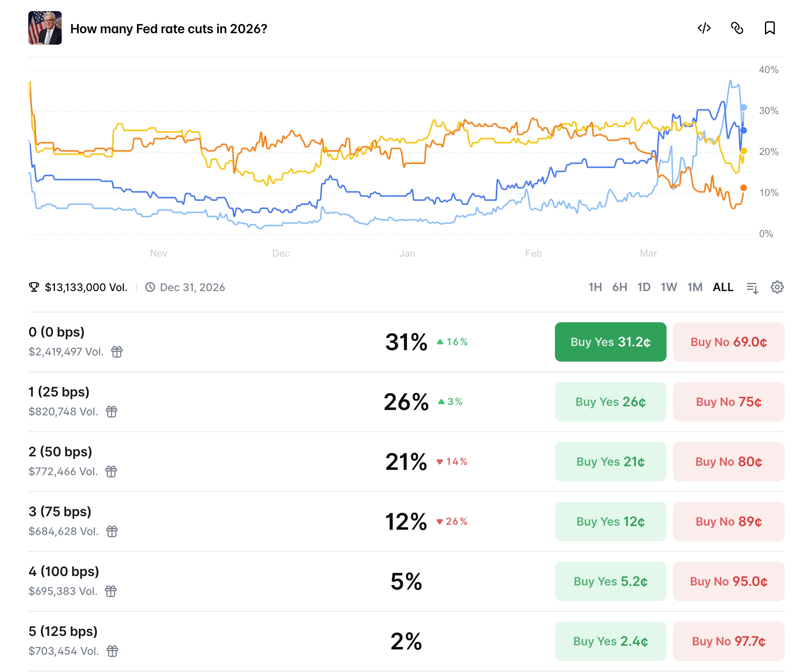799x672 pixels.
Task: Buy No at 89¢ on 3 (75 bps)
Action: click(728, 522)
